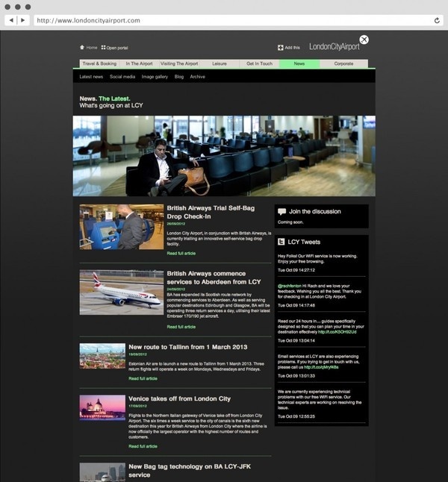Read full article for Venice story
This screenshot has height=482, width=448.
[143, 446]
